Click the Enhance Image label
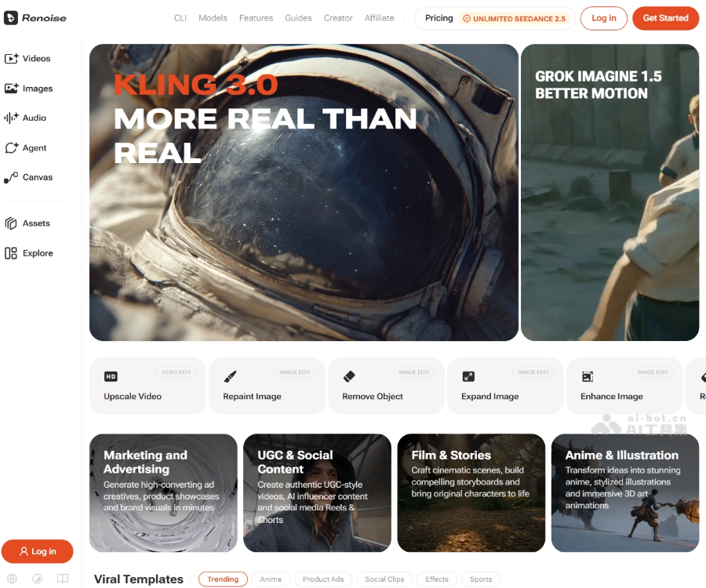The image size is (706, 588). (x=611, y=397)
